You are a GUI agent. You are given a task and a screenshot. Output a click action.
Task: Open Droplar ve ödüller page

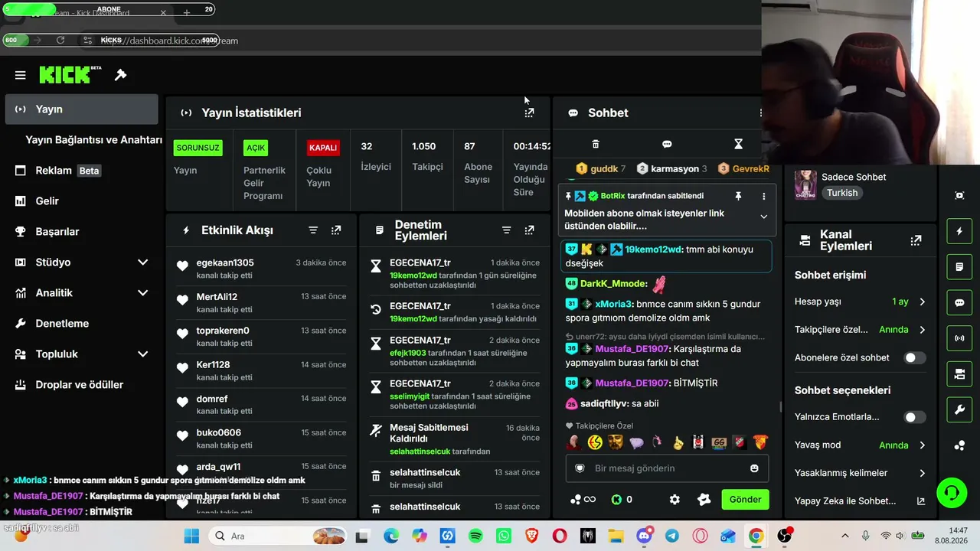point(81,385)
